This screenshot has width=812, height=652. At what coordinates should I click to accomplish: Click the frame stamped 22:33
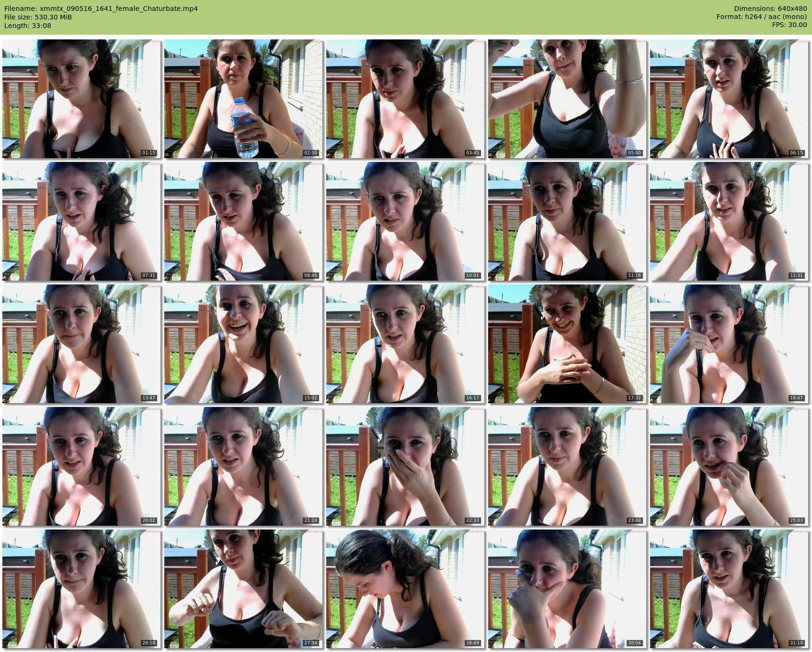pos(406,466)
